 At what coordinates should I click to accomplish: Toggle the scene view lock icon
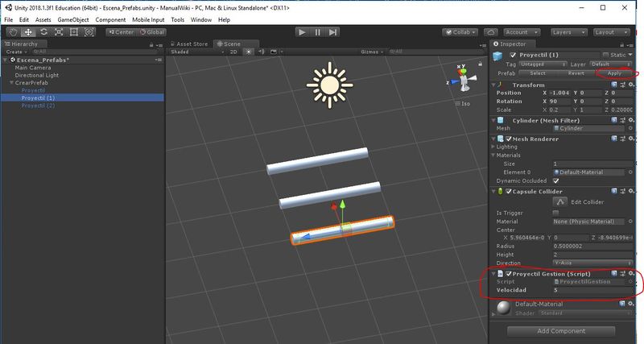(x=480, y=64)
